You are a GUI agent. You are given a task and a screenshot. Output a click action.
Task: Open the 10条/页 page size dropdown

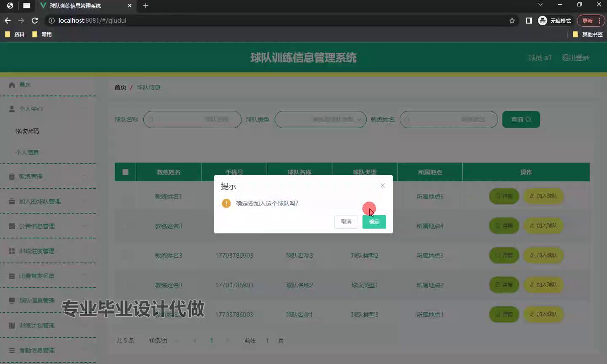[158, 340]
